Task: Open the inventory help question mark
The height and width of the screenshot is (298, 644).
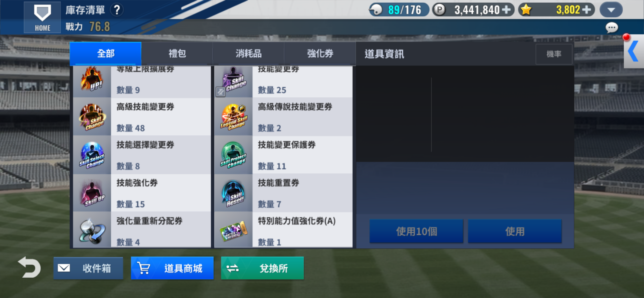Action: click(117, 10)
